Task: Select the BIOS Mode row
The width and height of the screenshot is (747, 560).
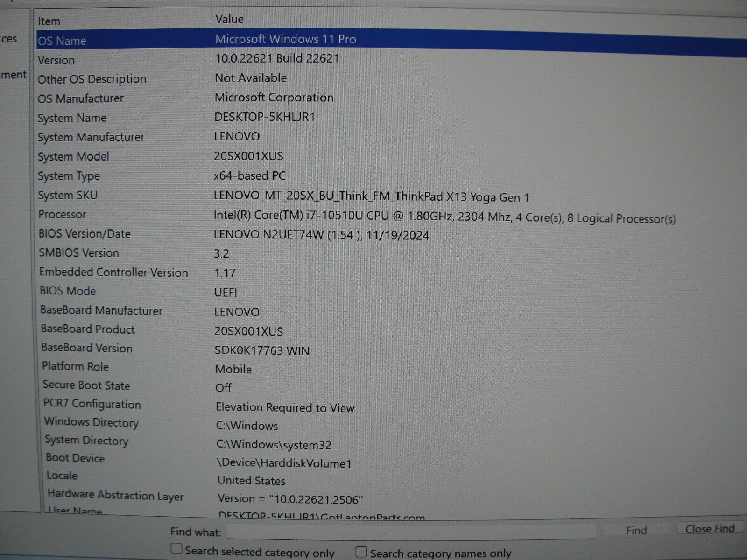Action: point(68,291)
